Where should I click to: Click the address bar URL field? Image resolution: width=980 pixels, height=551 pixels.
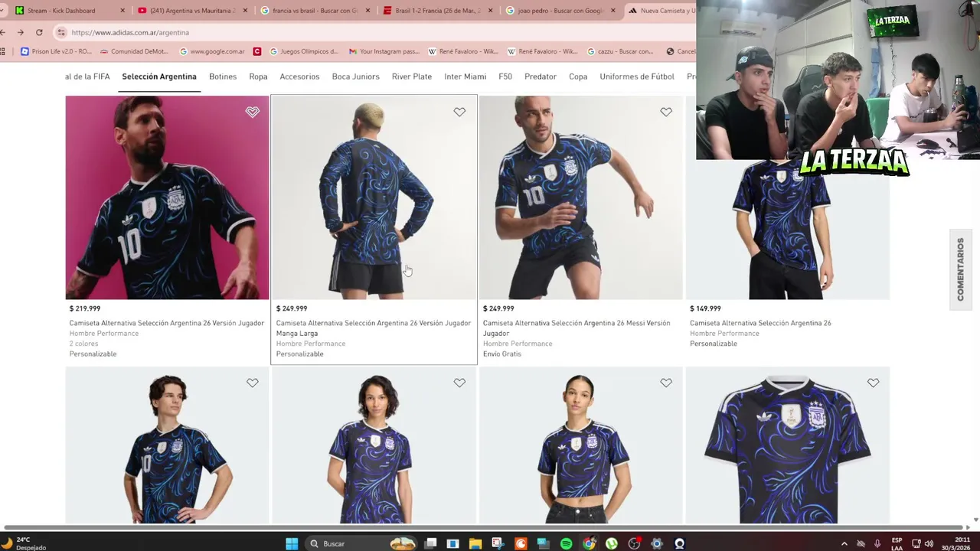tap(375, 32)
